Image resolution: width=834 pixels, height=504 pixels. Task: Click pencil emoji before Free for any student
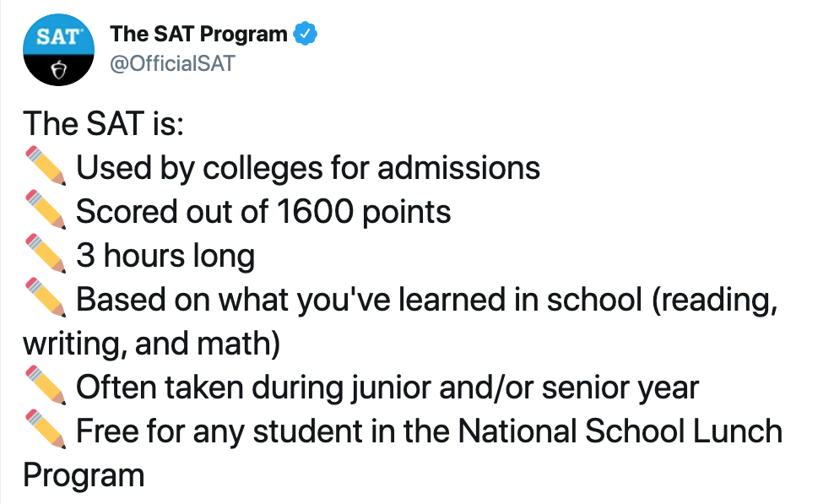[46, 429]
